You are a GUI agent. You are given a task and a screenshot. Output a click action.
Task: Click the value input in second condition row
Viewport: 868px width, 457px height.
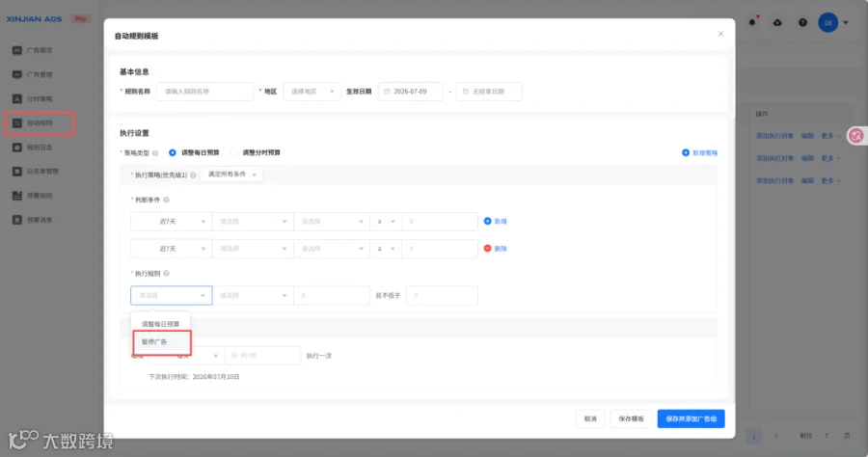440,249
